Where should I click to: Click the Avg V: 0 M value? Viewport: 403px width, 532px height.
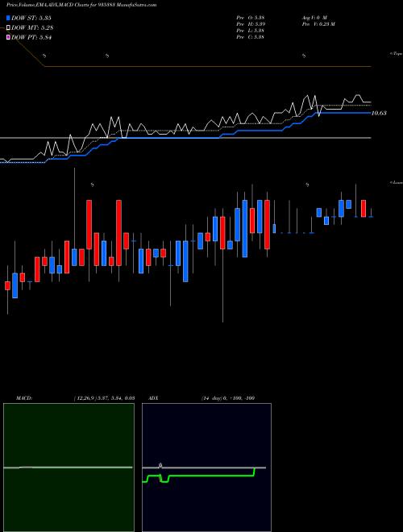(314, 18)
